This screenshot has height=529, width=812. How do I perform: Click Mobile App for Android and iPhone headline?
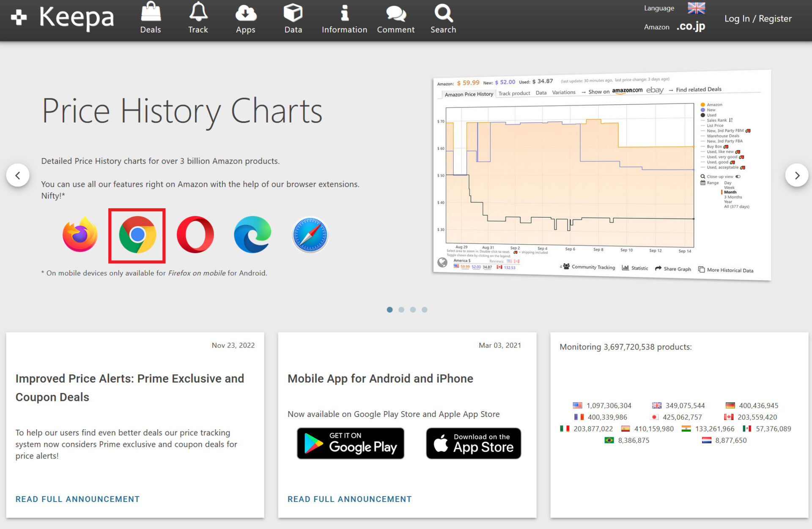[x=380, y=379]
